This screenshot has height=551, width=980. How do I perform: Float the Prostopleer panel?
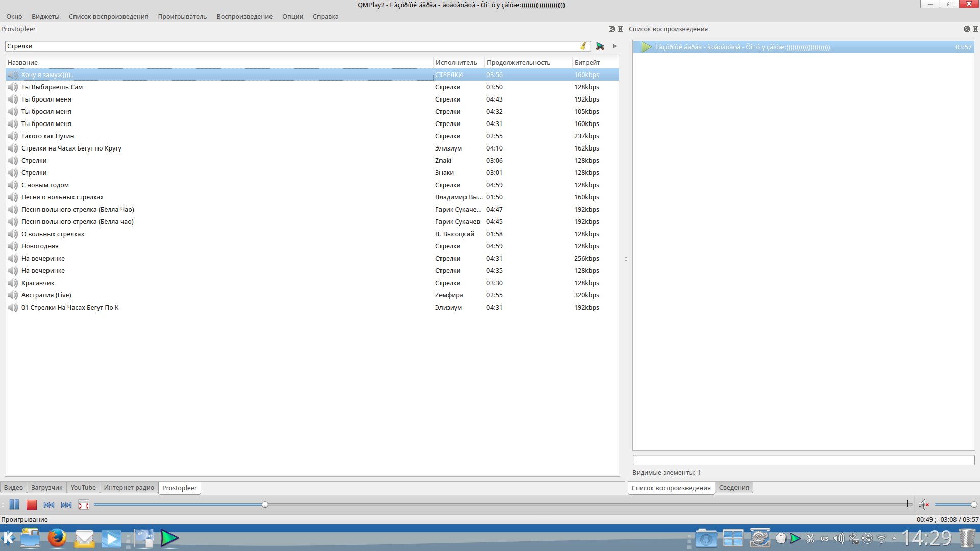click(611, 29)
